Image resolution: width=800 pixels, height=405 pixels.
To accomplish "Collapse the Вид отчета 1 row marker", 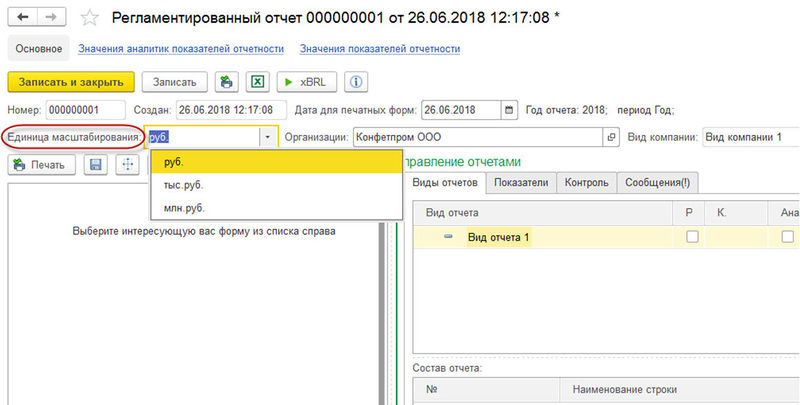I will pos(448,237).
